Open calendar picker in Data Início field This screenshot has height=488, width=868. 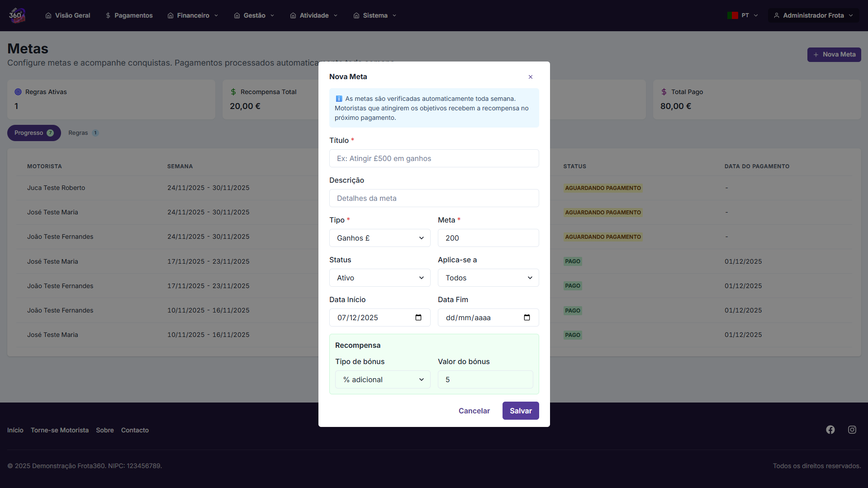(418, 317)
